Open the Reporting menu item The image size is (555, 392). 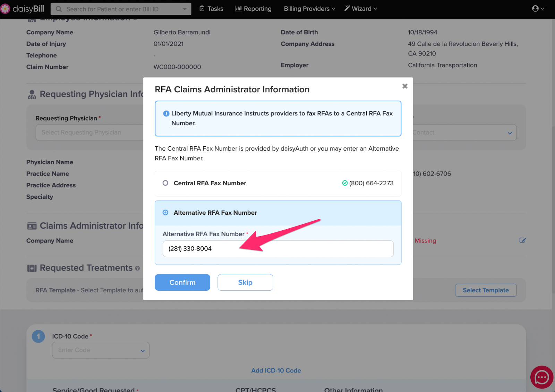point(253,9)
